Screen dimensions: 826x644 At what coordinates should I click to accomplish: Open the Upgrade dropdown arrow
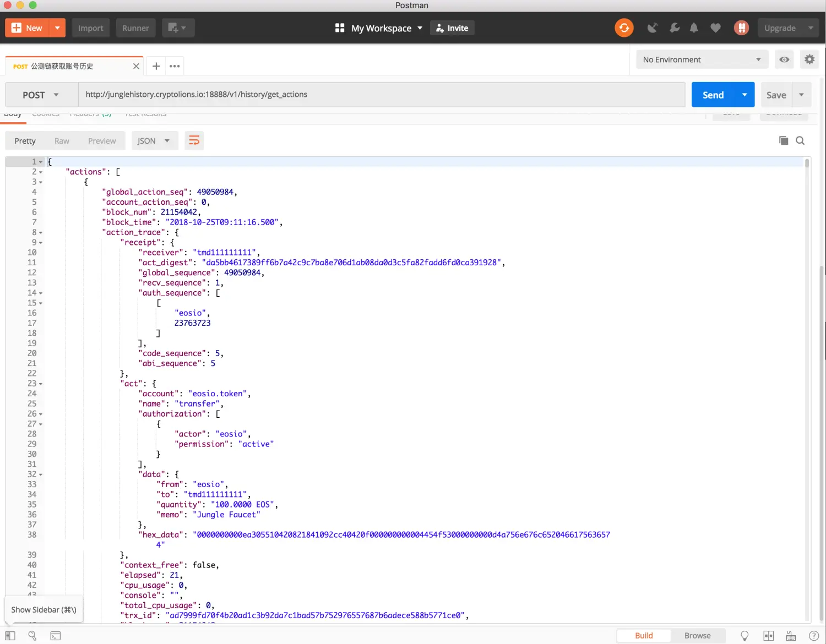pyautogui.click(x=811, y=28)
